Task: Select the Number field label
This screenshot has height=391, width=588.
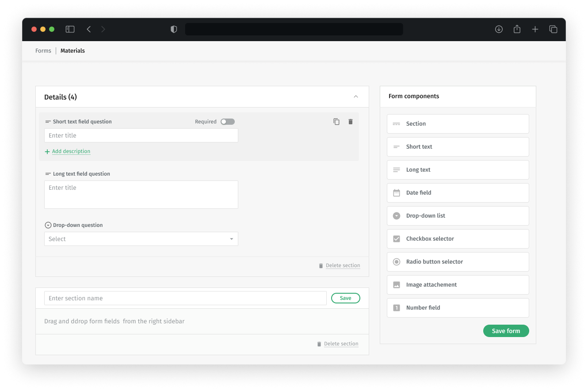Action: pyautogui.click(x=423, y=308)
